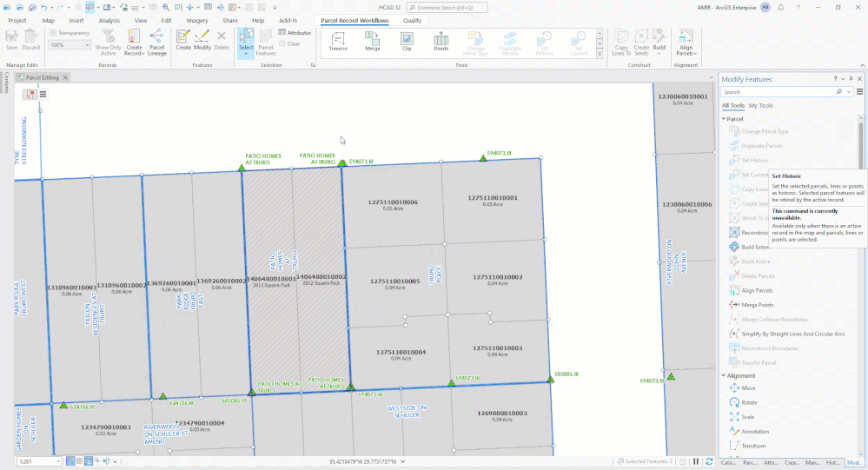Choose the Clip tool in the Tools gallery

pyautogui.click(x=407, y=42)
